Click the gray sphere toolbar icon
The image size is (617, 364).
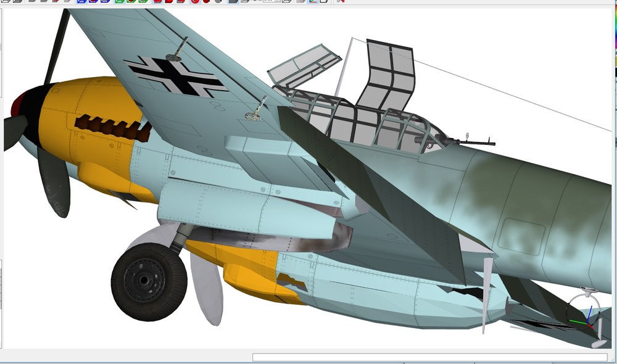[x=218, y=1]
